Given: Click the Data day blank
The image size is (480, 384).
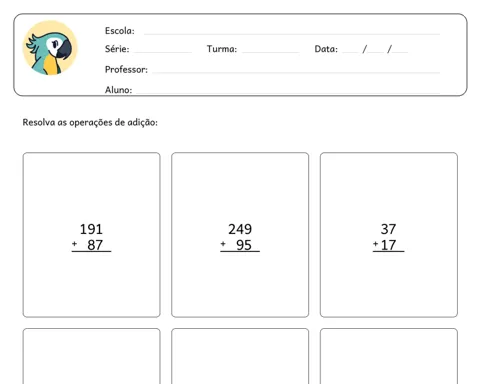Looking at the screenshot, I should [350, 51].
